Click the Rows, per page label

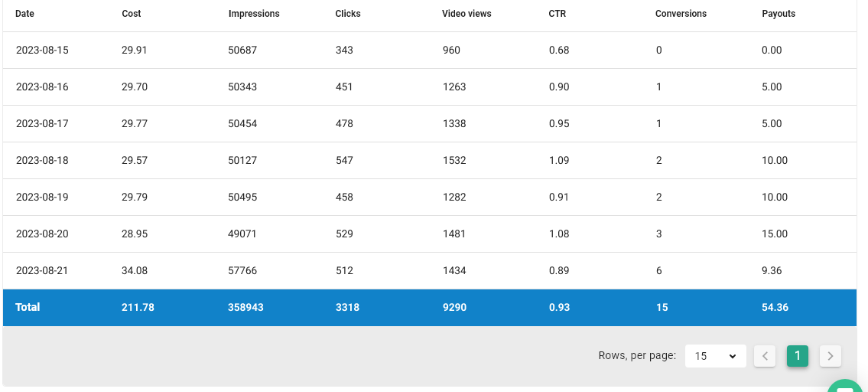(637, 356)
